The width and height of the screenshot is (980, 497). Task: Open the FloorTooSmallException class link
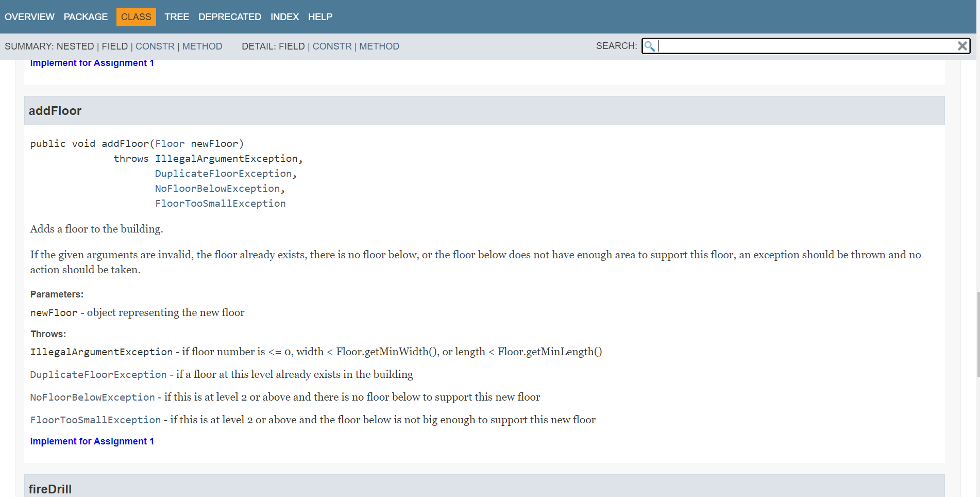click(x=220, y=203)
